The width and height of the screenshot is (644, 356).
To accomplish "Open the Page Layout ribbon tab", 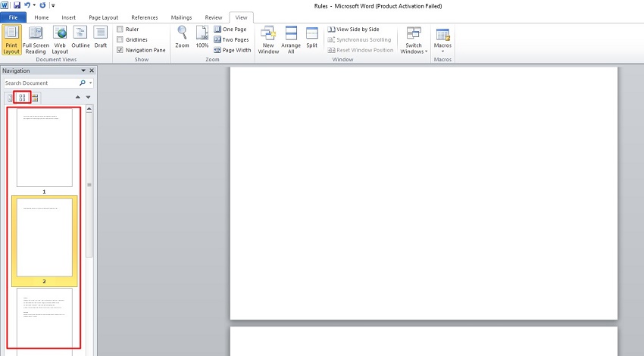I will click(x=103, y=17).
